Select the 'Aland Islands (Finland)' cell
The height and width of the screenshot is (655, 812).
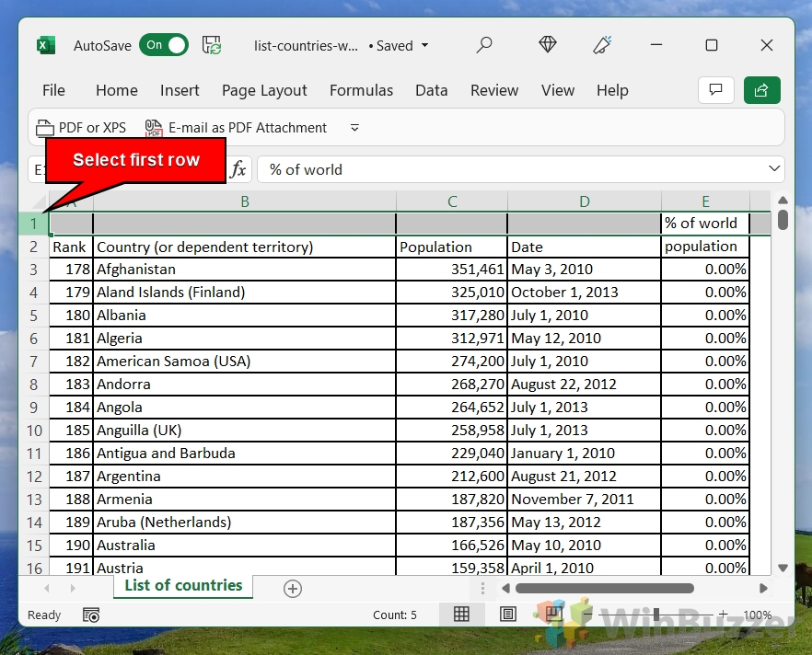click(x=245, y=293)
